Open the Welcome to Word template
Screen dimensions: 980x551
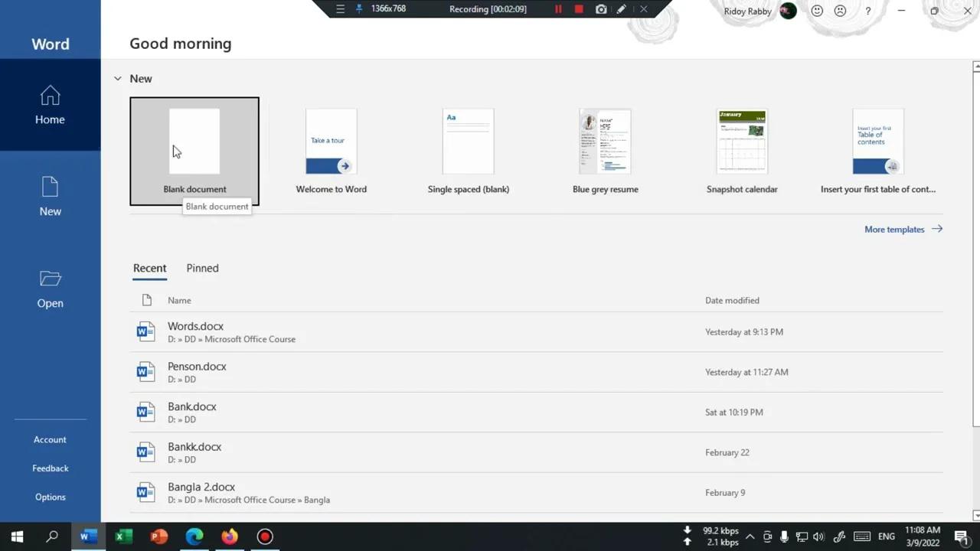click(332, 152)
